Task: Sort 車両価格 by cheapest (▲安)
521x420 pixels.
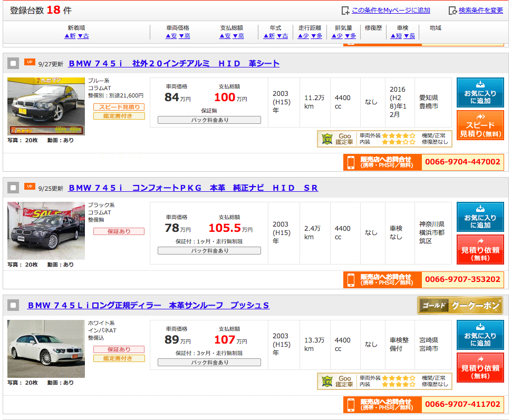Action: (x=171, y=36)
